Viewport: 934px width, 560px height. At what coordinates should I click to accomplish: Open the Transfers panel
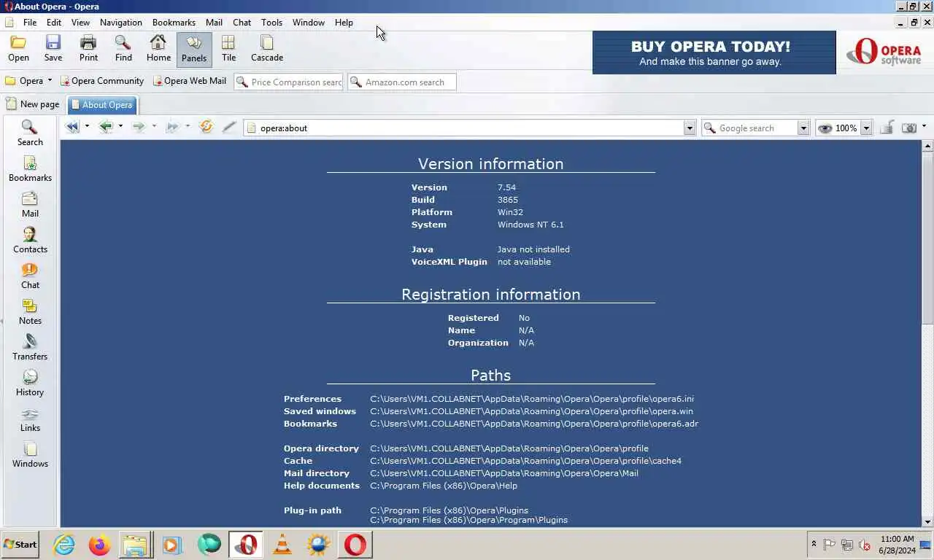pyautogui.click(x=30, y=348)
